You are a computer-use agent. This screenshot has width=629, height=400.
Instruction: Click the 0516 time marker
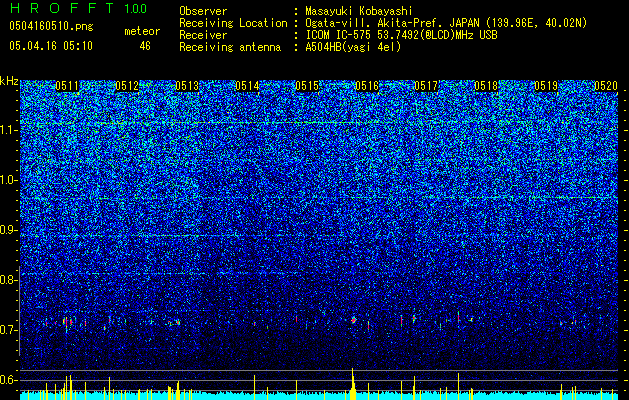[367, 86]
